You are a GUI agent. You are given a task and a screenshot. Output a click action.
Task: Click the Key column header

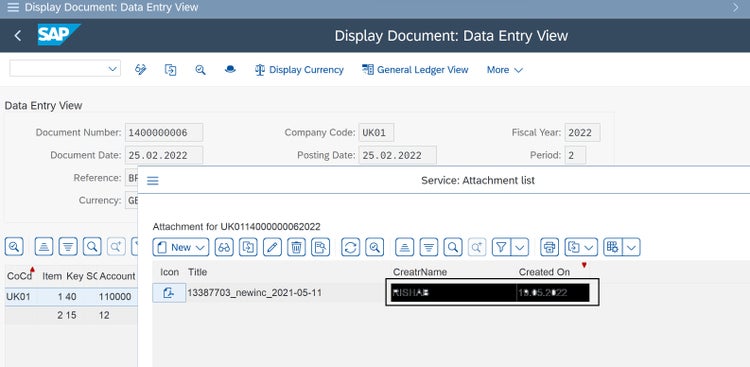point(75,276)
